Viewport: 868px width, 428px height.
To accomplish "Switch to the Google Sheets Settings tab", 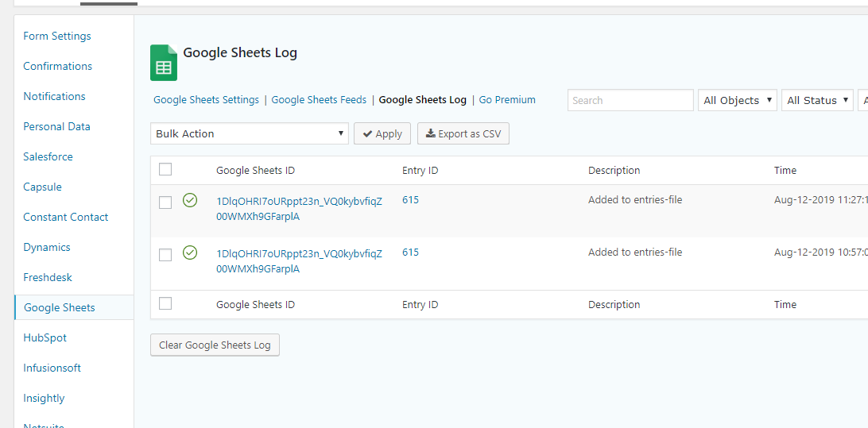I will (x=206, y=100).
